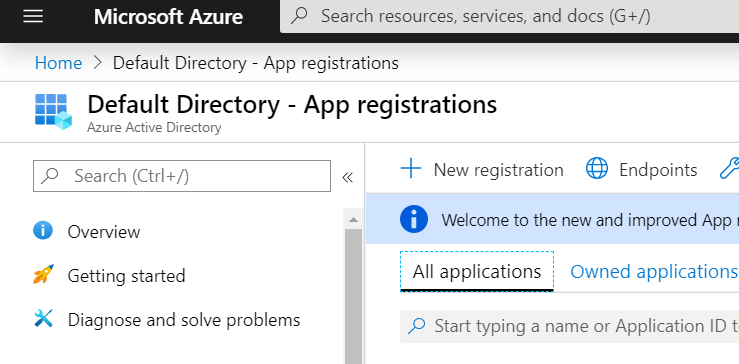Open the Endpoints toolbar item
This screenshot has height=364, width=739.
[x=641, y=169]
